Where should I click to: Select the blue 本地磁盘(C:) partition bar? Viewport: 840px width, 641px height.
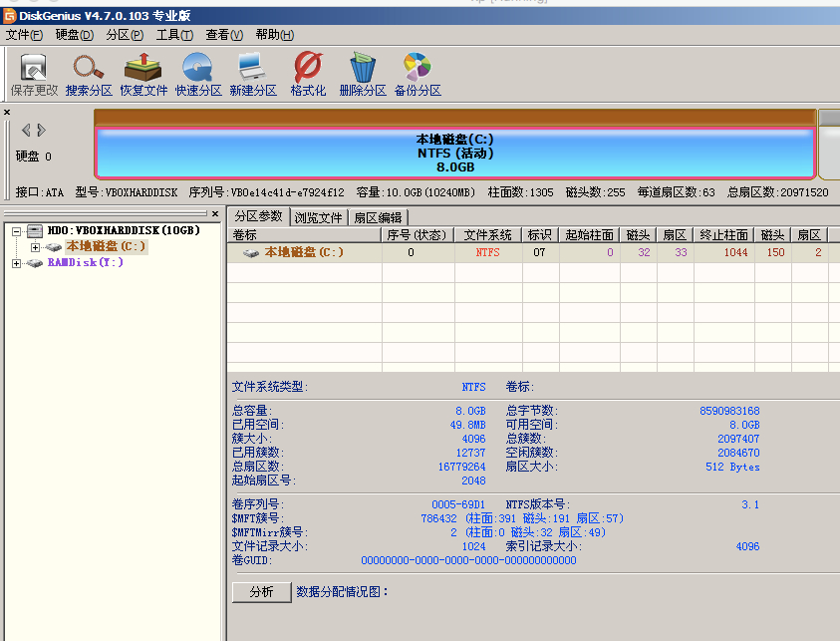pyautogui.click(x=454, y=154)
